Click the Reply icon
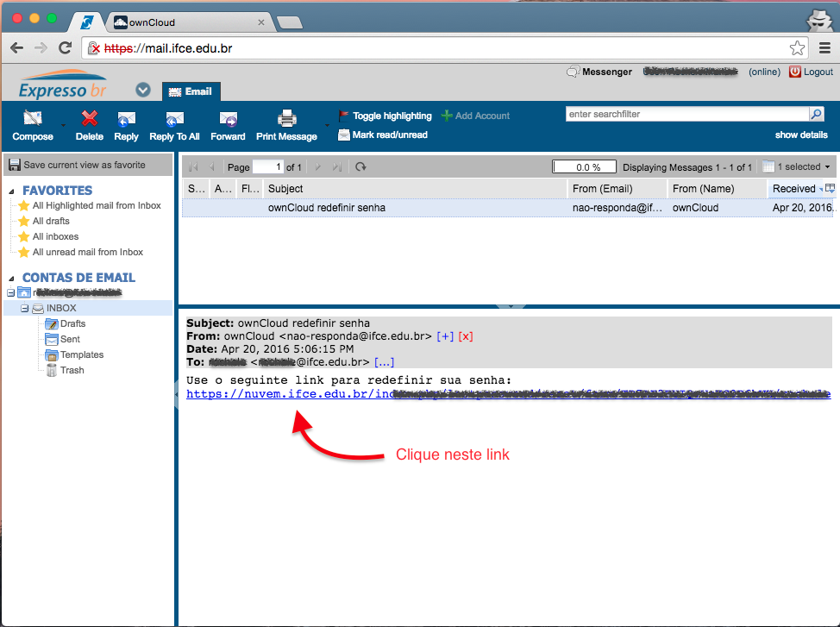 coord(127,118)
